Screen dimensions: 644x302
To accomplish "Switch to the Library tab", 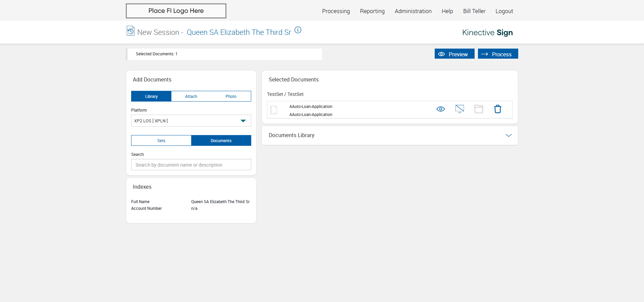I will point(151,96).
